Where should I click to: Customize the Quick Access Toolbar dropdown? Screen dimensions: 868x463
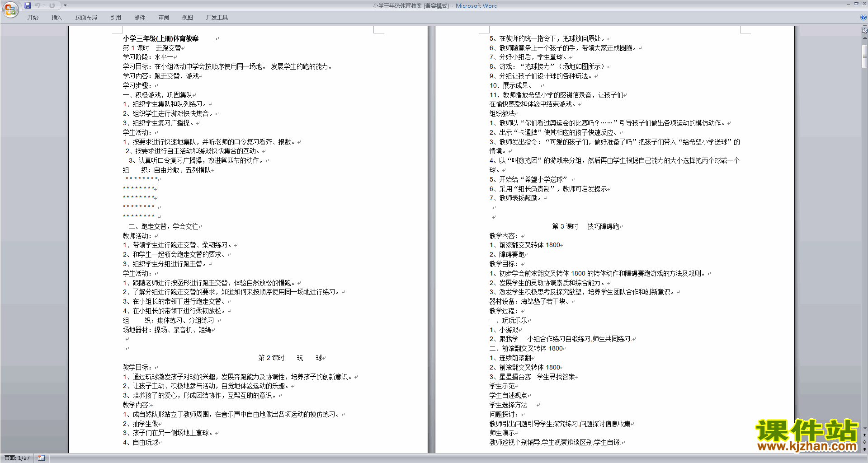click(65, 5)
